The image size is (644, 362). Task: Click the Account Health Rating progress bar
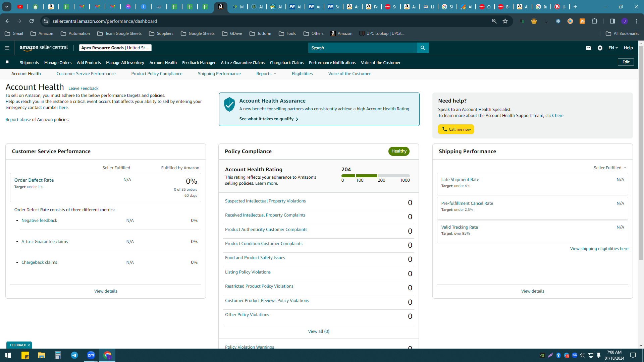coord(375,176)
